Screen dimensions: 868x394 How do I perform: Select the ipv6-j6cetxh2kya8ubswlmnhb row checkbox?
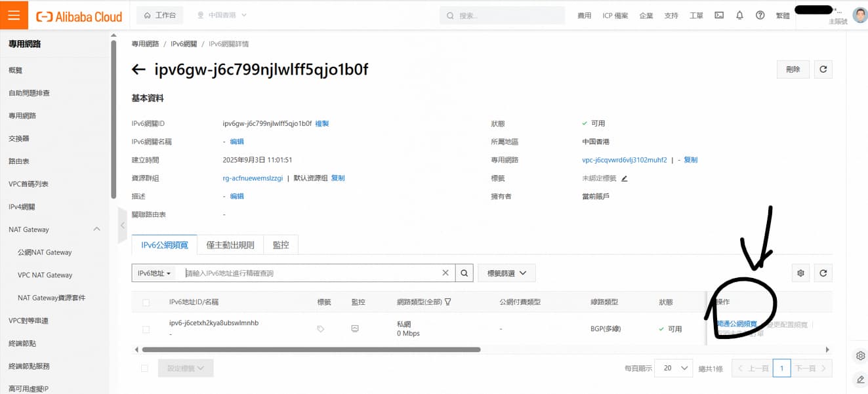click(146, 329)
